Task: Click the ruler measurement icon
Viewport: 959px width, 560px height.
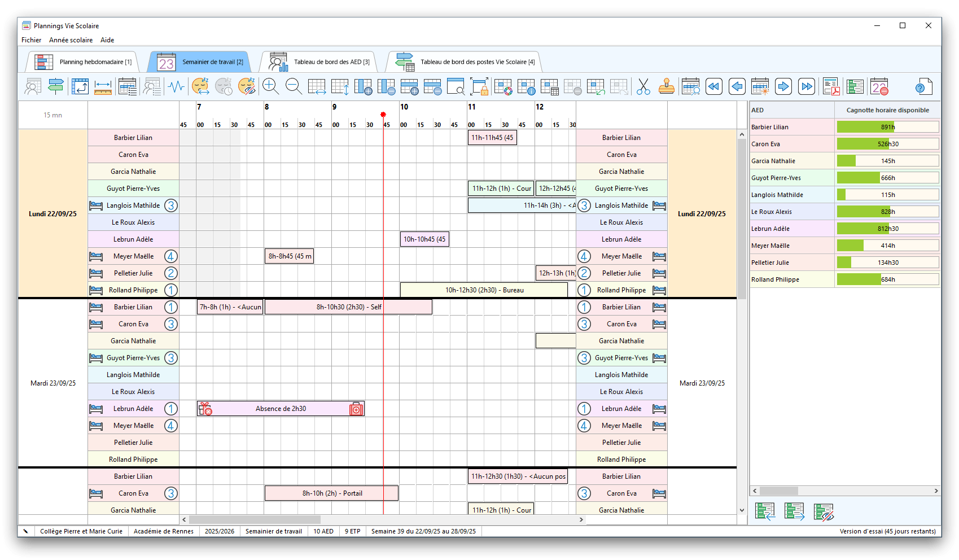Action: [x=103, y=86]
